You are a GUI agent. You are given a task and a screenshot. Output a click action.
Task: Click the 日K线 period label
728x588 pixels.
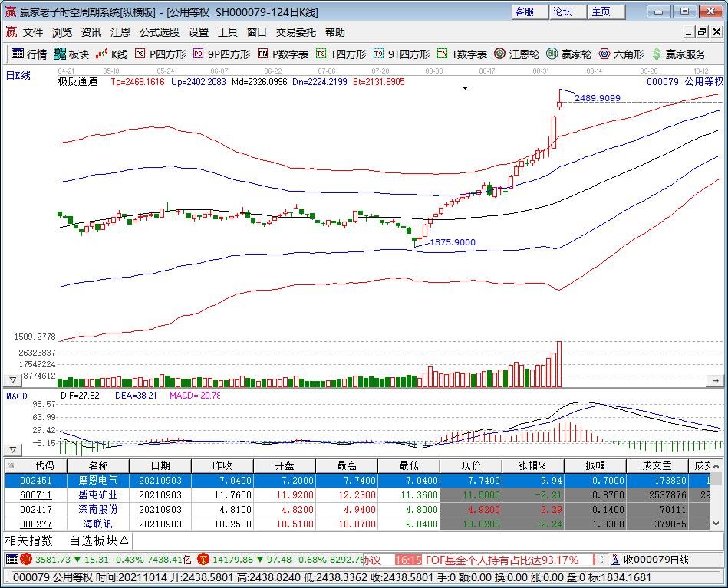pos(18,75)
